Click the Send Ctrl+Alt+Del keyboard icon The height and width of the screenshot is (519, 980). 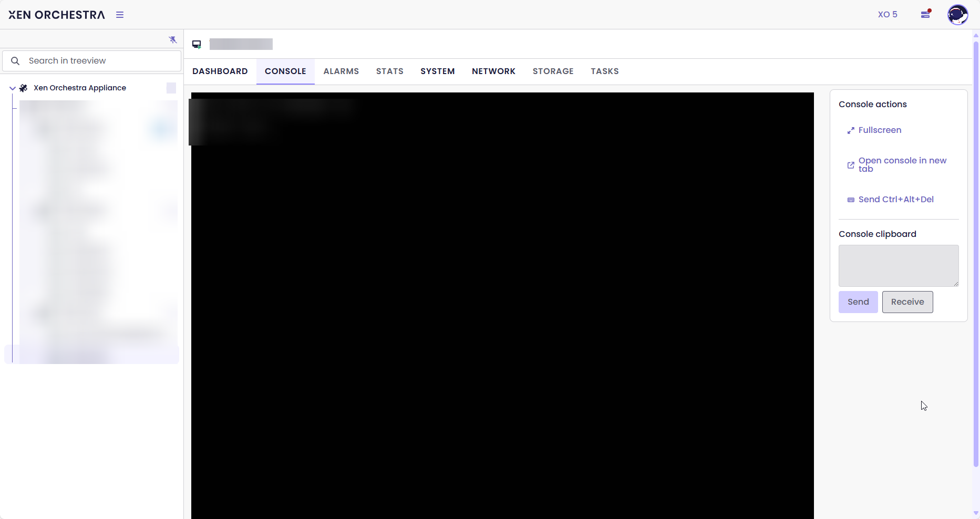(851, 200)
